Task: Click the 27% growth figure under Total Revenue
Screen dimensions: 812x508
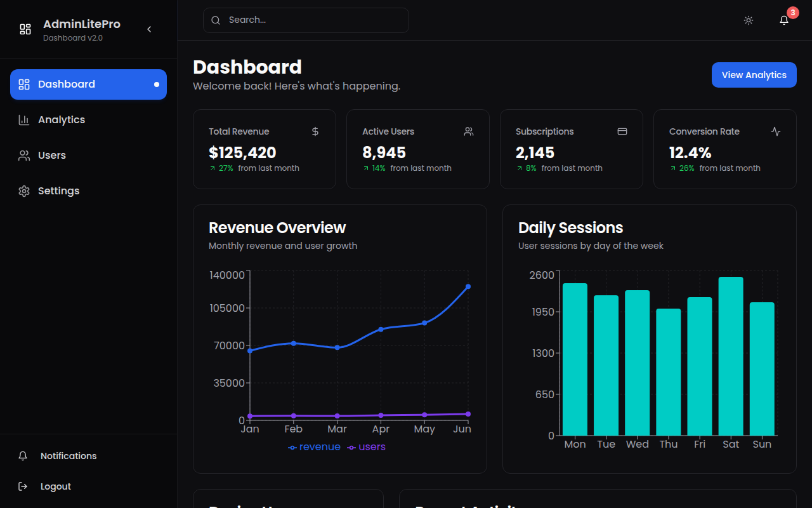Action: tap(226, 168)
